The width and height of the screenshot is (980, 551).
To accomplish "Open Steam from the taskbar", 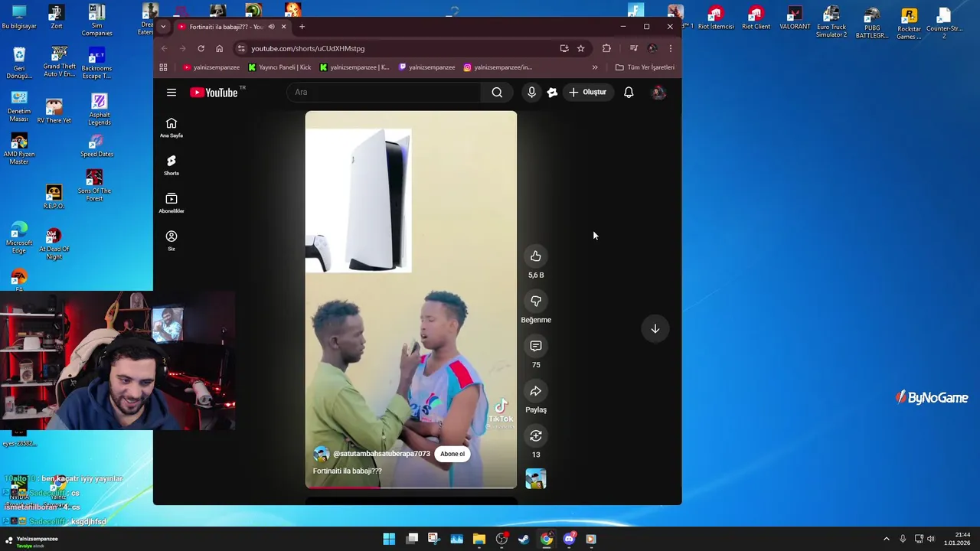I will pyautogui.click(x=524, y=539).
